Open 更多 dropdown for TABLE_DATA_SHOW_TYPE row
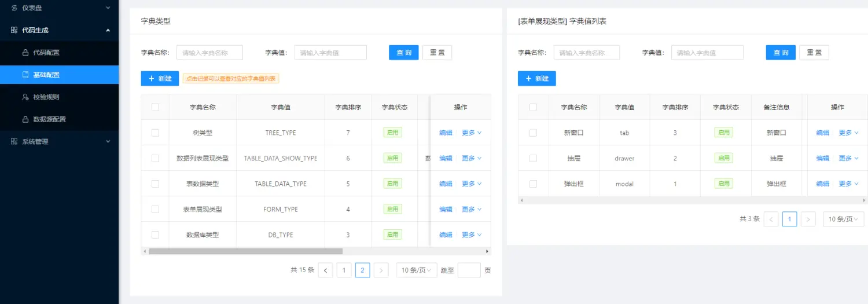 (x=472, y=158)
